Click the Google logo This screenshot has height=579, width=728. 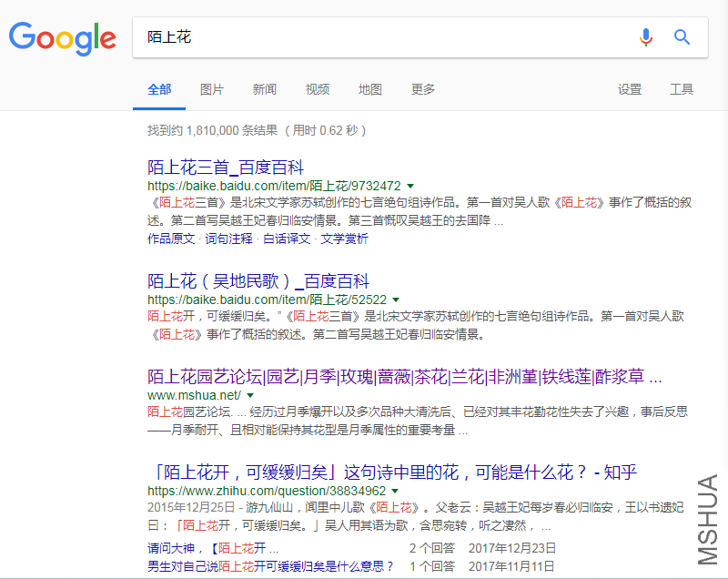click(63, 37)
